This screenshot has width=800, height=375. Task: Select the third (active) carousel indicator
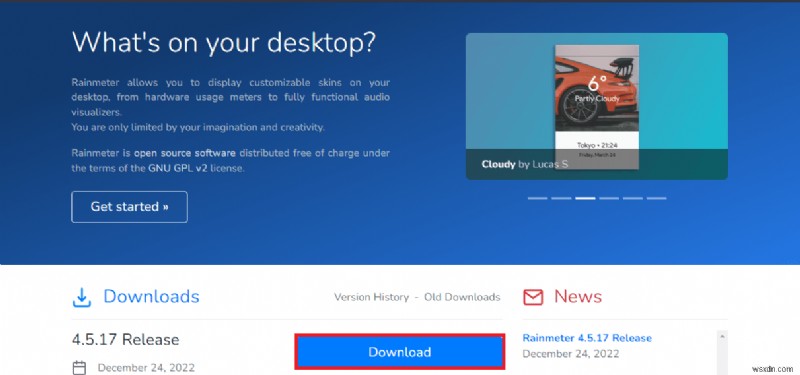[x=585, y=198]
